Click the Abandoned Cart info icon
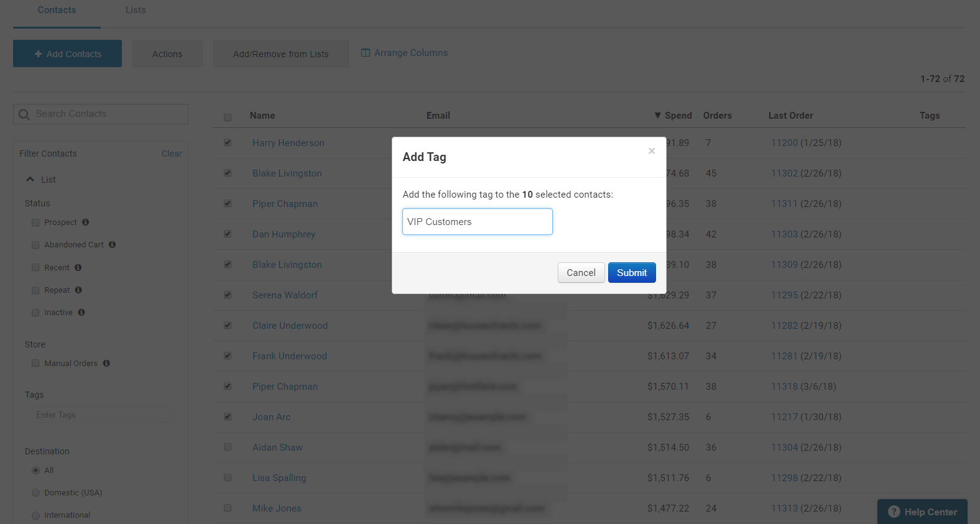The image size is (980, 524). click(113, 244)
